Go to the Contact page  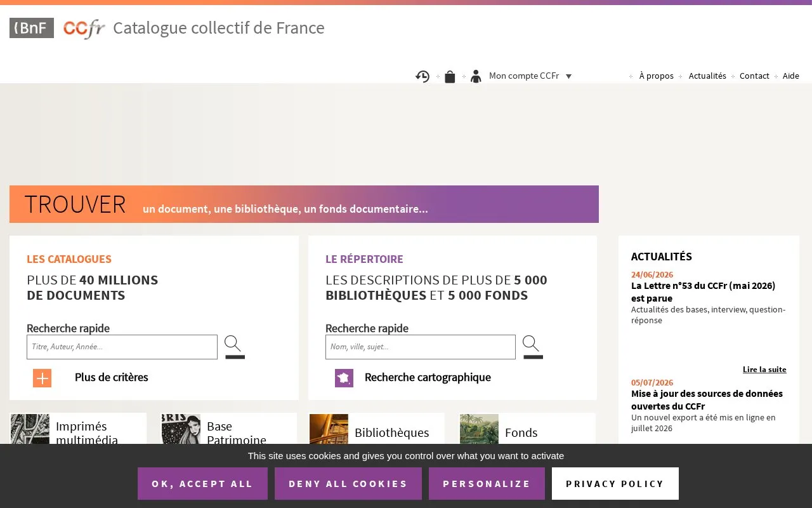point(754,76)
